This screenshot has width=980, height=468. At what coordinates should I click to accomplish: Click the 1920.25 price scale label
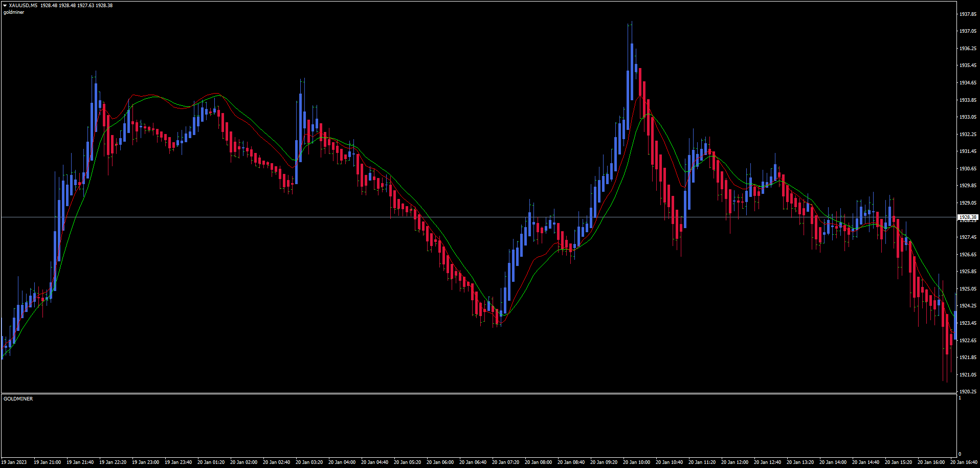[x=968, y=392]
